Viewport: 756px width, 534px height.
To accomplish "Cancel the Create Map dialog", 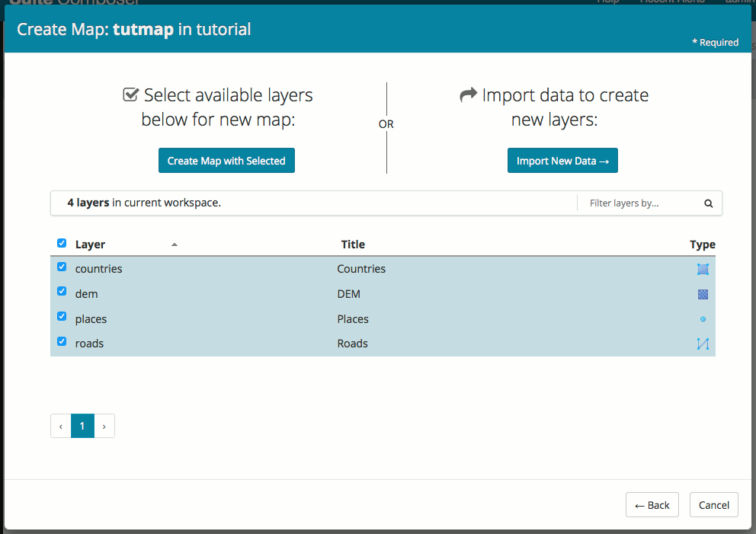I will point(714,505).
